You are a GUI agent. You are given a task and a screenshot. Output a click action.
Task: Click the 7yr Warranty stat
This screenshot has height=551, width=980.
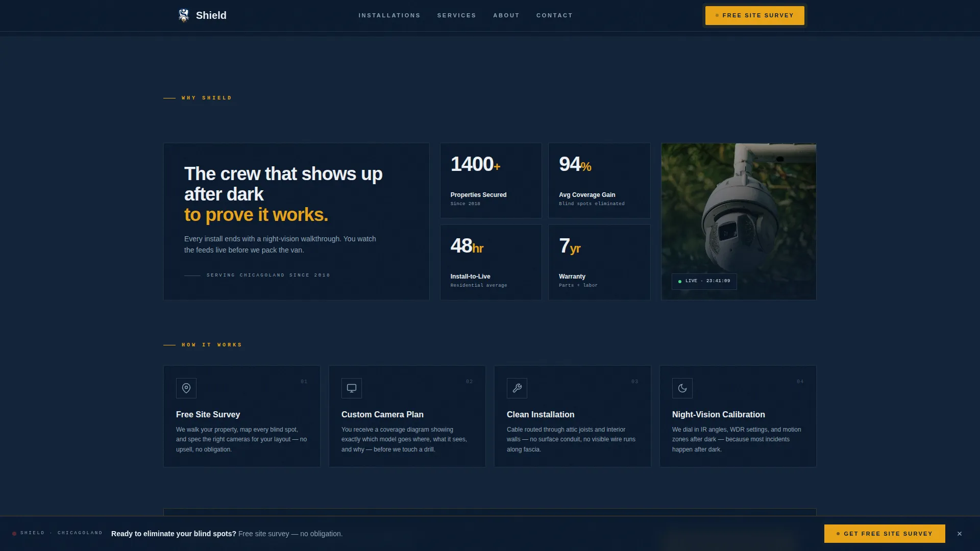599,262
